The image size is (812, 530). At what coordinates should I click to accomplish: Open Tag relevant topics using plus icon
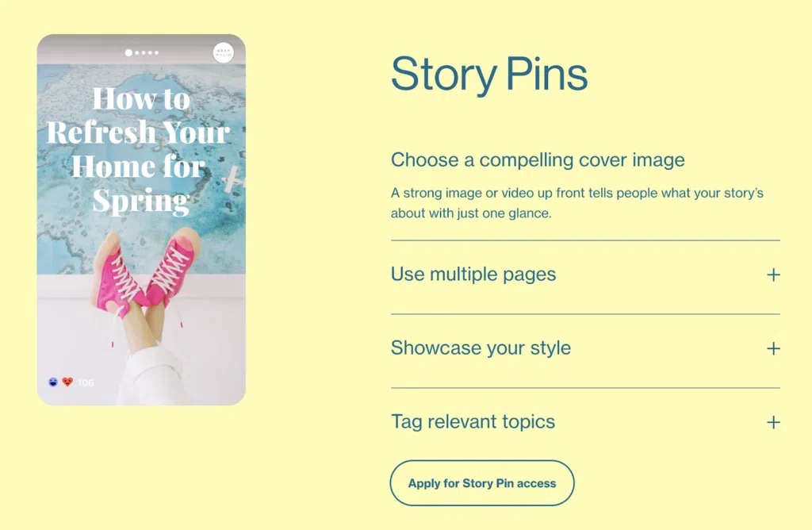773,422
